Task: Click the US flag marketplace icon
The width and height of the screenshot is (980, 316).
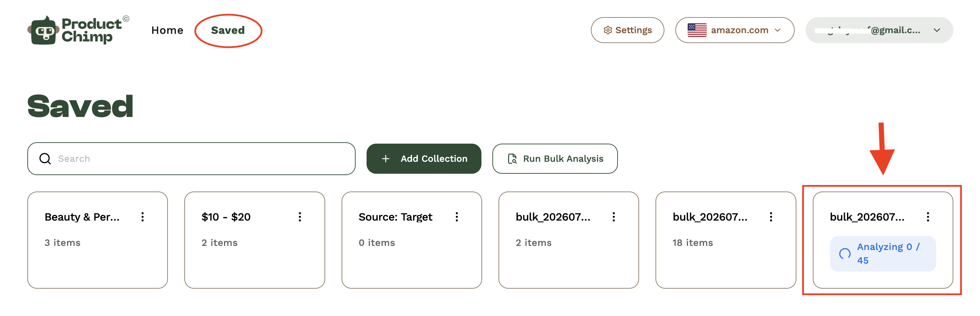Action: [697, 30]
